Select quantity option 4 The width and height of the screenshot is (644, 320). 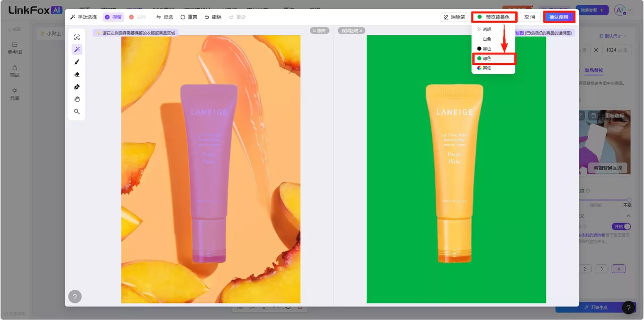[618, 269]
